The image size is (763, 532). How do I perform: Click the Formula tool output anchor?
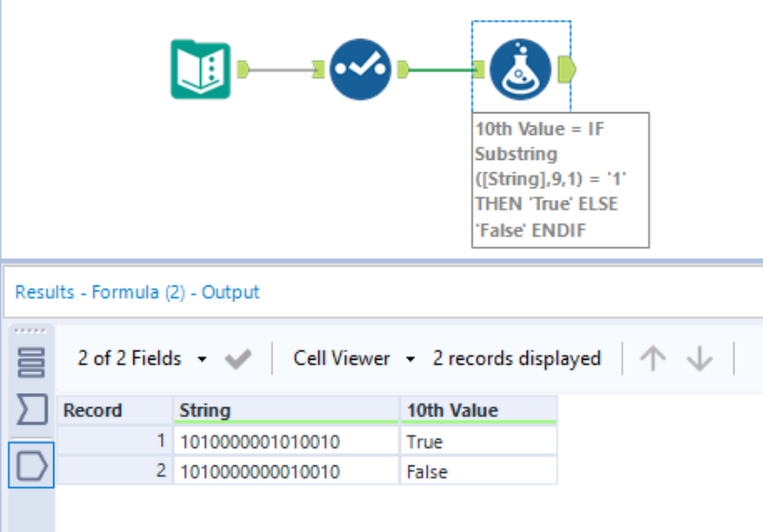(x=565, y=69)
